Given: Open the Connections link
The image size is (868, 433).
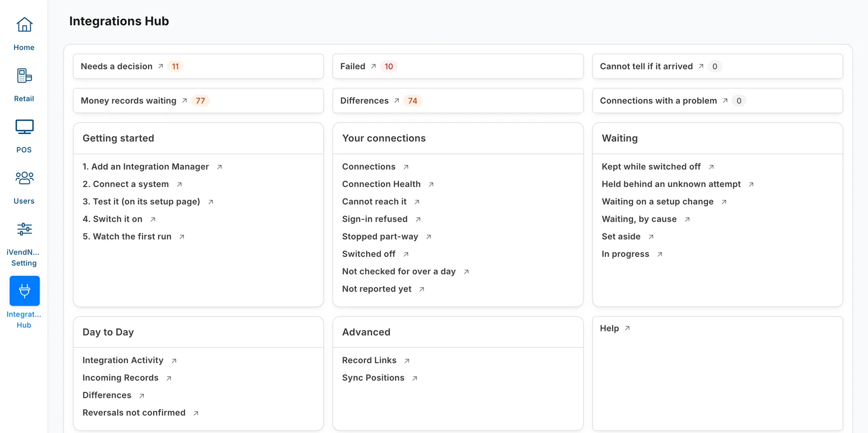Looking at the screenshot, I should click(369, 167).
